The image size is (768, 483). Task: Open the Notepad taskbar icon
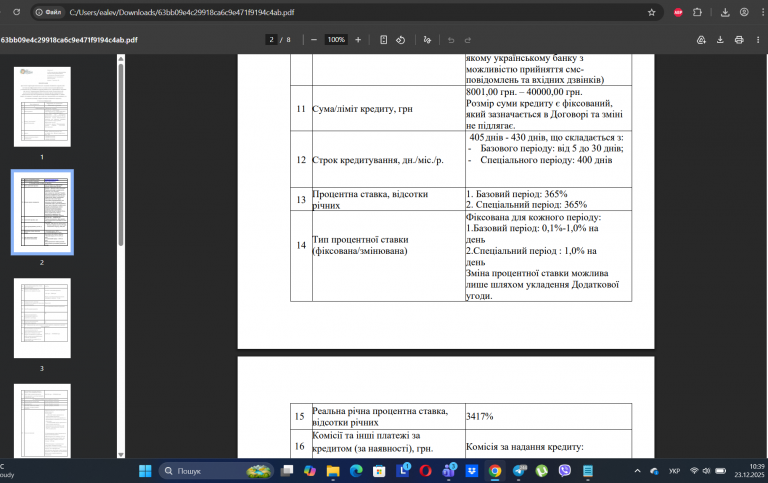point(588,471)
